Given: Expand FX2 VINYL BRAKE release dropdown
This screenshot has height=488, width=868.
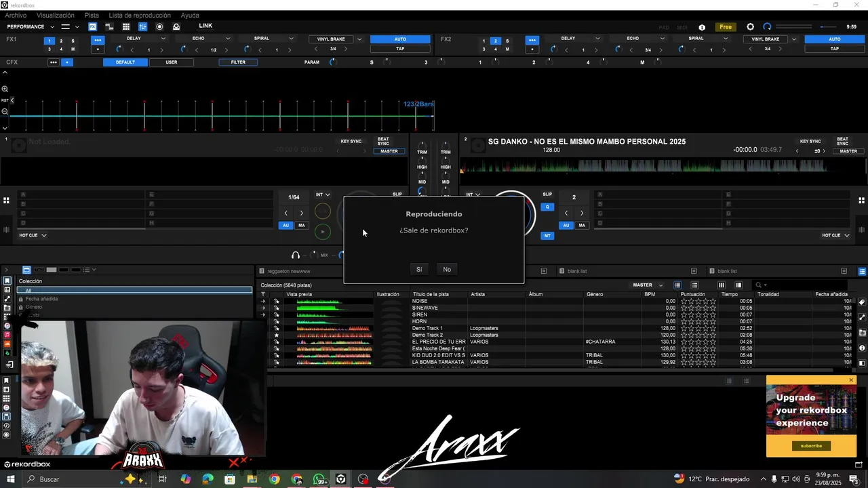Looking at the screenshot, I should click(794, 39).
